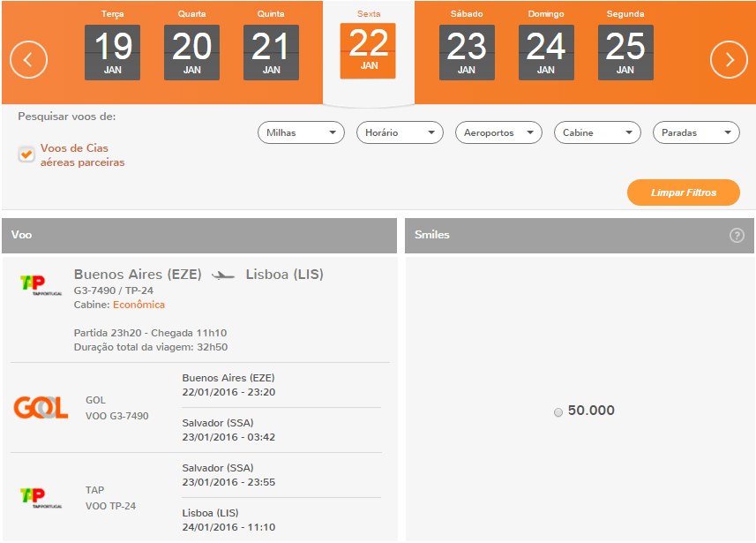The width and height of the screenshot is (756, 543).
Task: Click the TAP Portugal logo in flight header
Action: tap(41, 285)
